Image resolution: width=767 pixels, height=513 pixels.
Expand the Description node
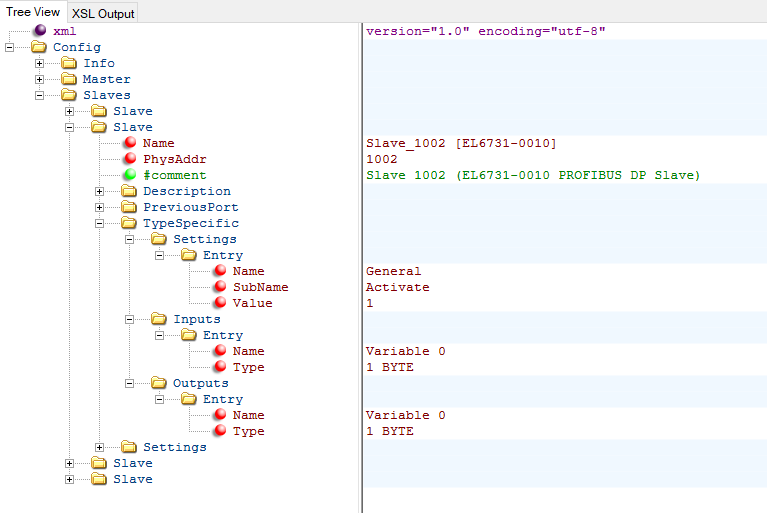[x=100, y=191]
